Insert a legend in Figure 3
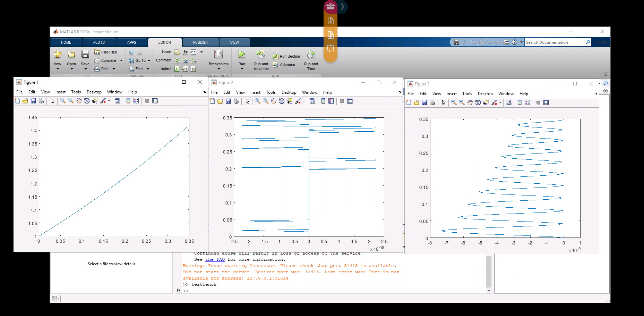 pyautogui.click(x=527, y=102)
